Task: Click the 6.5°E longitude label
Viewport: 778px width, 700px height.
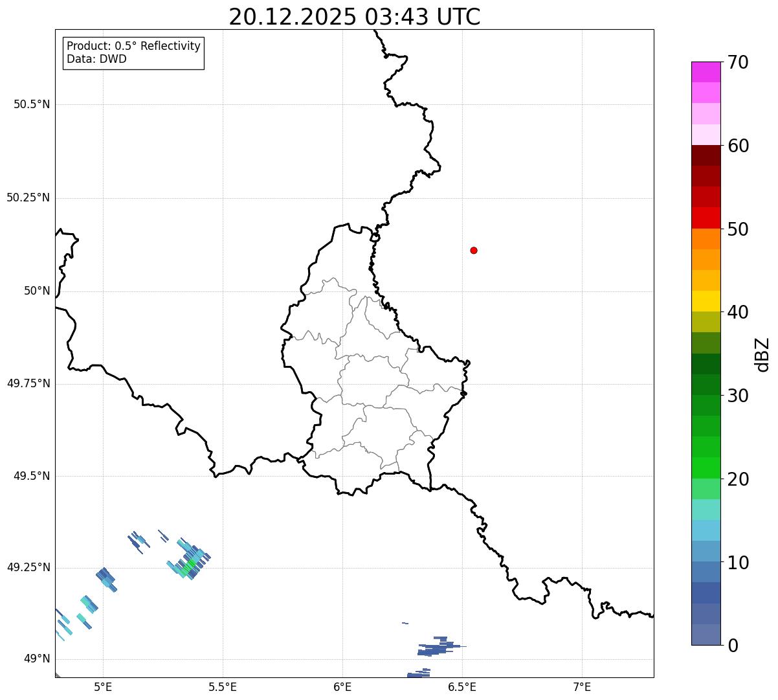Action: [x=463, y=687]
